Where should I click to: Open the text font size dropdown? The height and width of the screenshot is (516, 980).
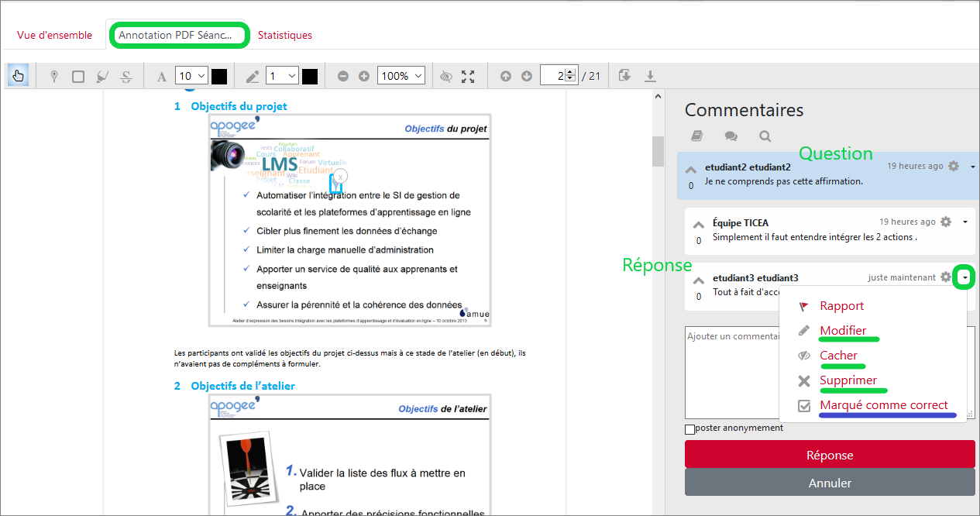(x=191, y=76)
